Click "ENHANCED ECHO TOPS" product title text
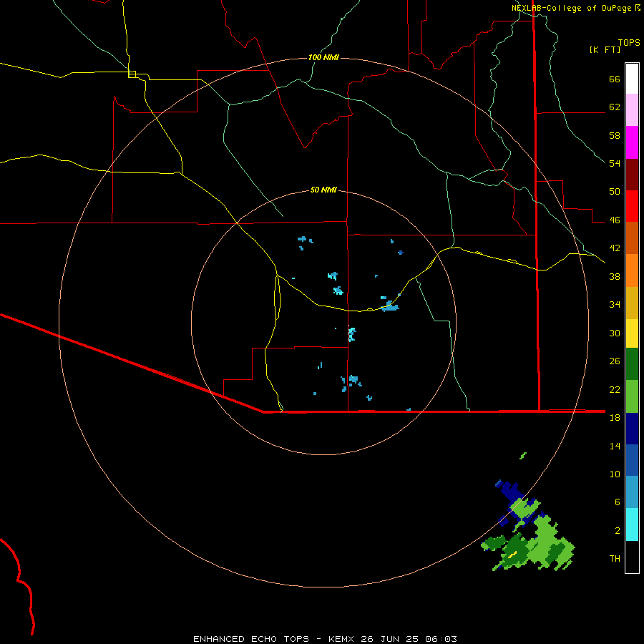Image resolution: width=644 pixels, height=644 pixels. 251,639
